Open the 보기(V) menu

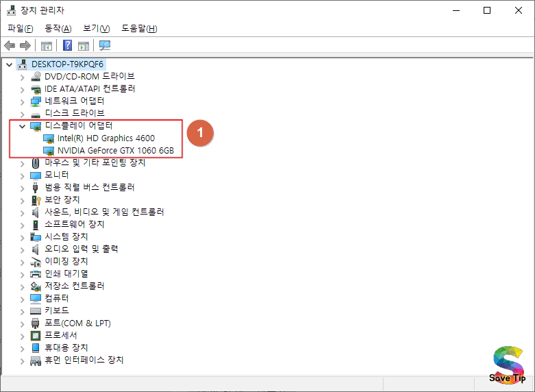[x=96, y=28]
